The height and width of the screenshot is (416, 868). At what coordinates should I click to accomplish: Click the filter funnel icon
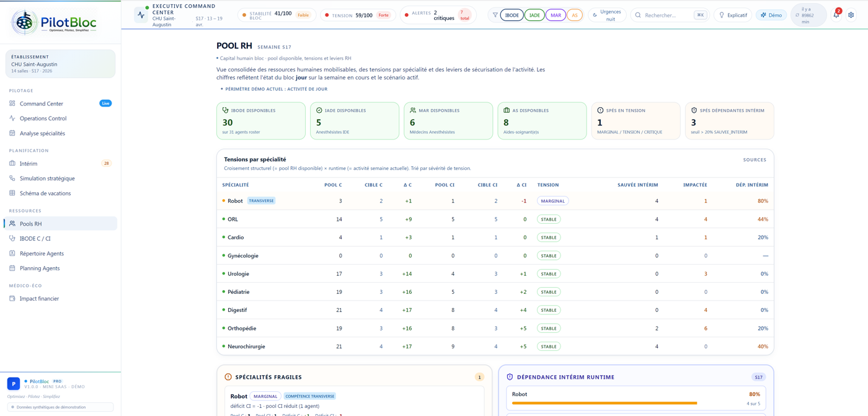click(495, 15)
